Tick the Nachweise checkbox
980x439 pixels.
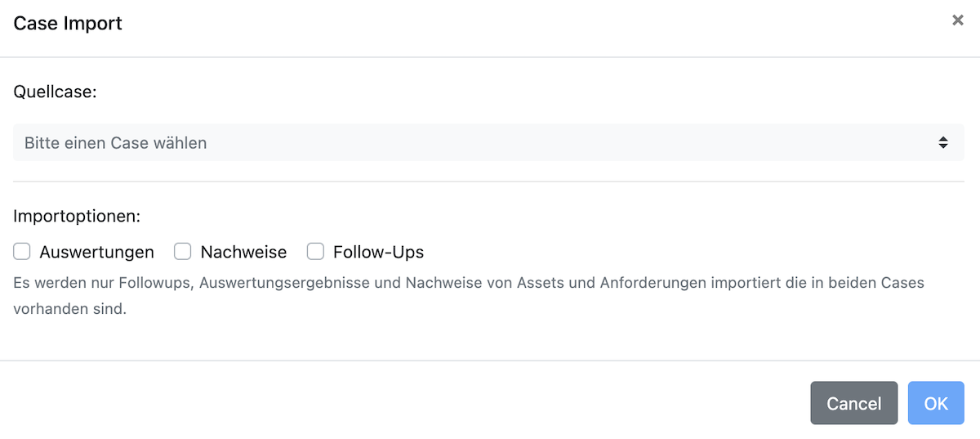click(x=182, y=252)
